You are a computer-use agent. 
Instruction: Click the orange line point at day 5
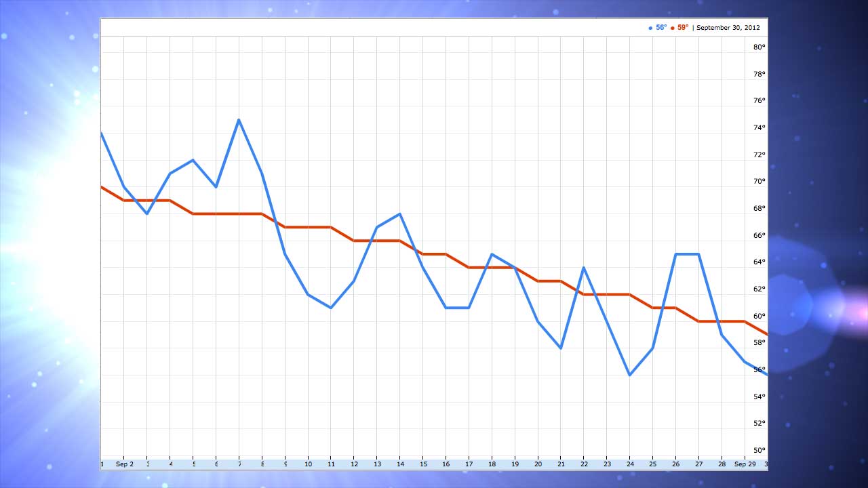tap(193, 214)
